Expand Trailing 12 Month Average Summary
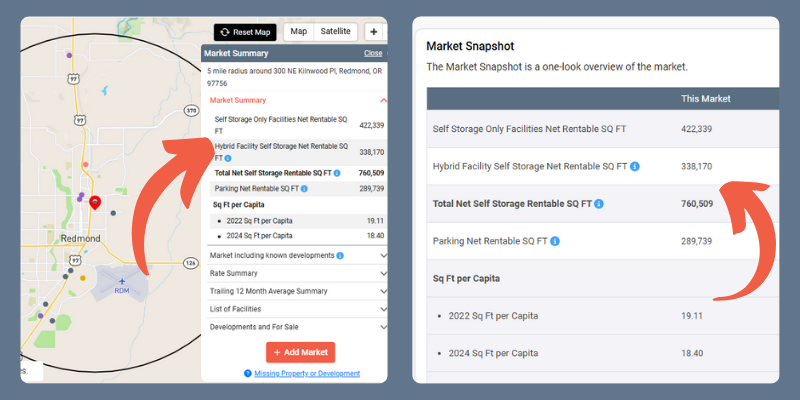 pyautogui.click(x=383, y=291)
